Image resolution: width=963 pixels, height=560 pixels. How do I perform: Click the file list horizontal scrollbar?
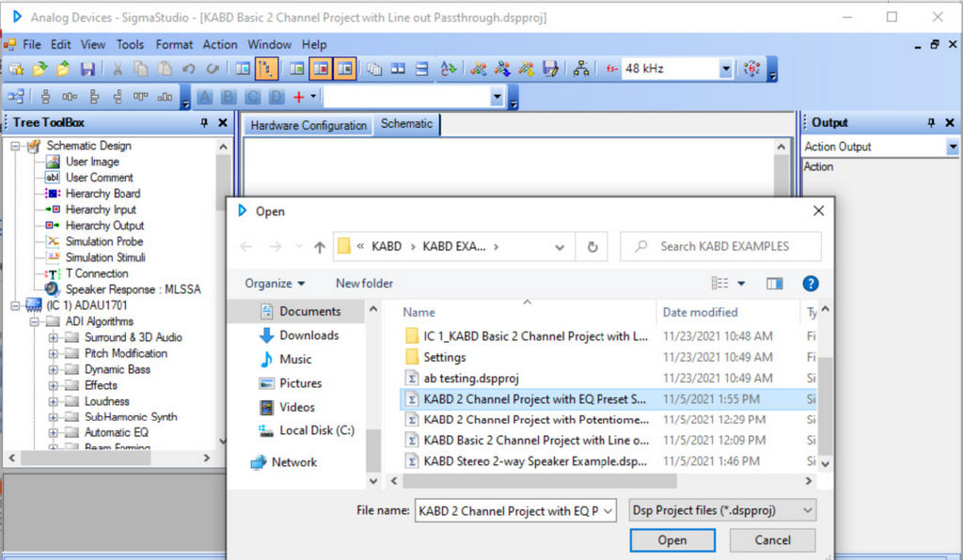click(x=540, y=481)
